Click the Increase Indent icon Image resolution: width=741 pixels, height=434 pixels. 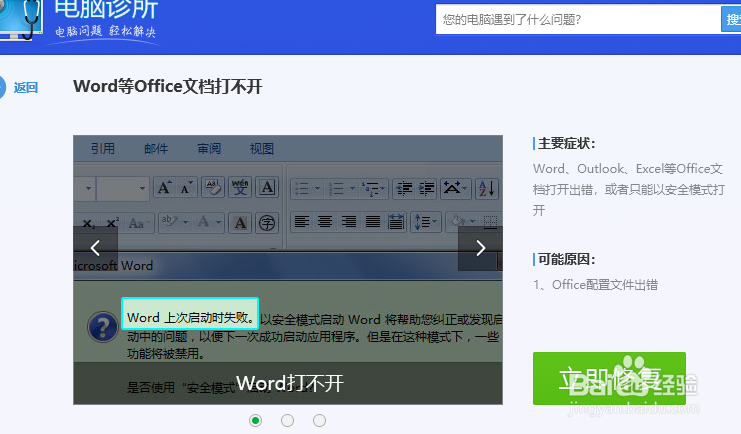click(x=427, y=189)
